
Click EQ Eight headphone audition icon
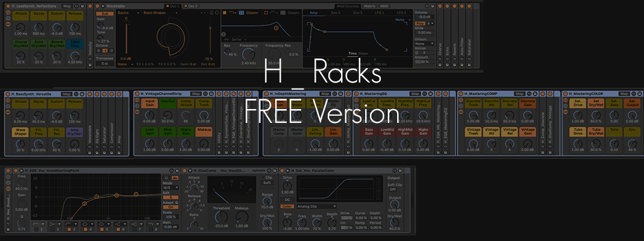(167, 178)
